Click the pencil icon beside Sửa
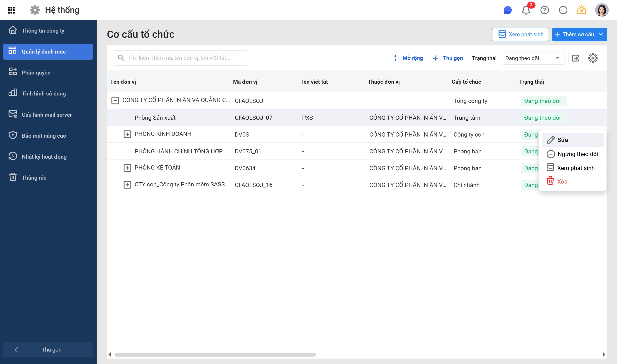The height and width of the screenshot is (364, 617). pos(551,140)
